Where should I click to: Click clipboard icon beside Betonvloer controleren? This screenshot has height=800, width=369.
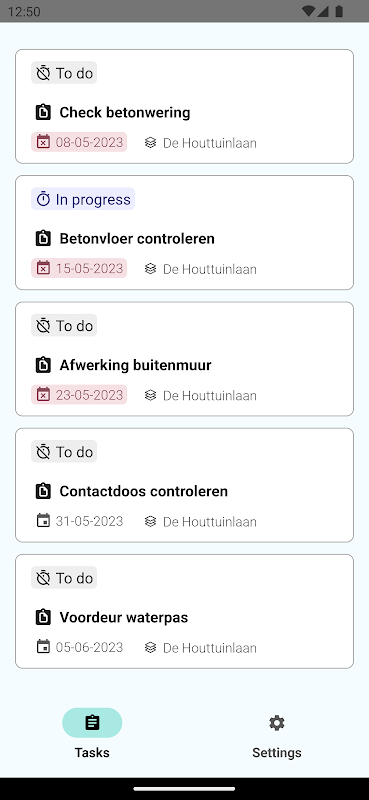click(43, 238)
